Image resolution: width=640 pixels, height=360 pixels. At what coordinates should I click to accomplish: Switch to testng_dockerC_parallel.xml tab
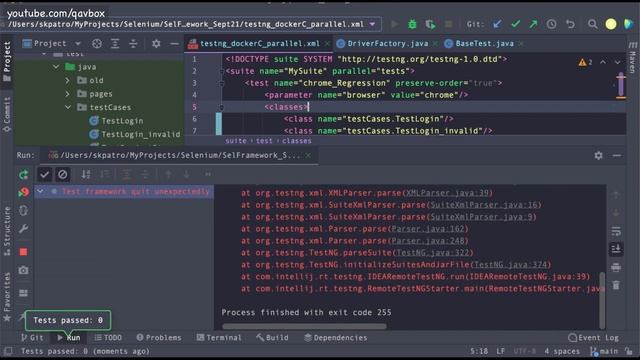tap(259, 43)
